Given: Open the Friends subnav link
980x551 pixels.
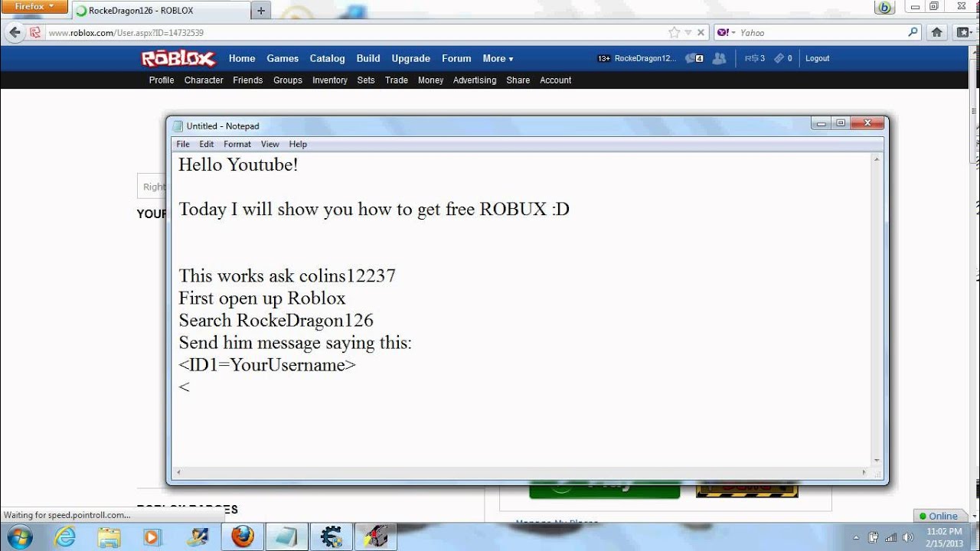Looking at the screenshot, I should coord(248,80).
